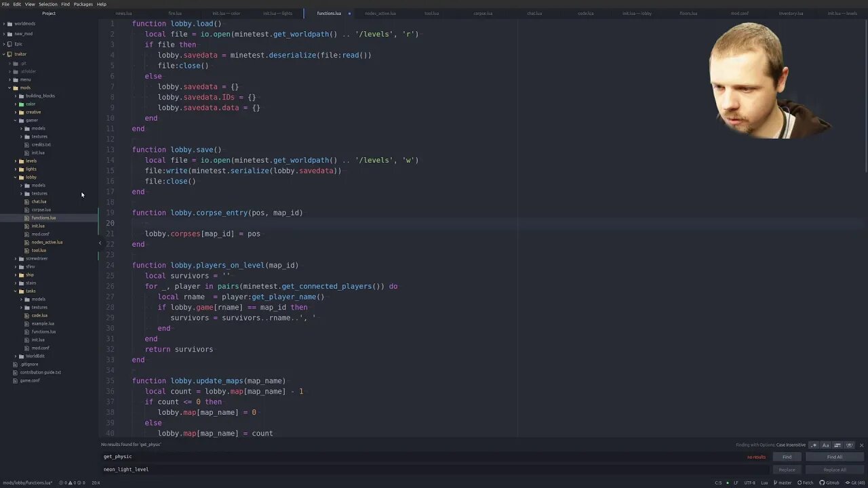Viewport: 868px width, 488px height.
Task: Open the Packages menu
Action: 83,4
